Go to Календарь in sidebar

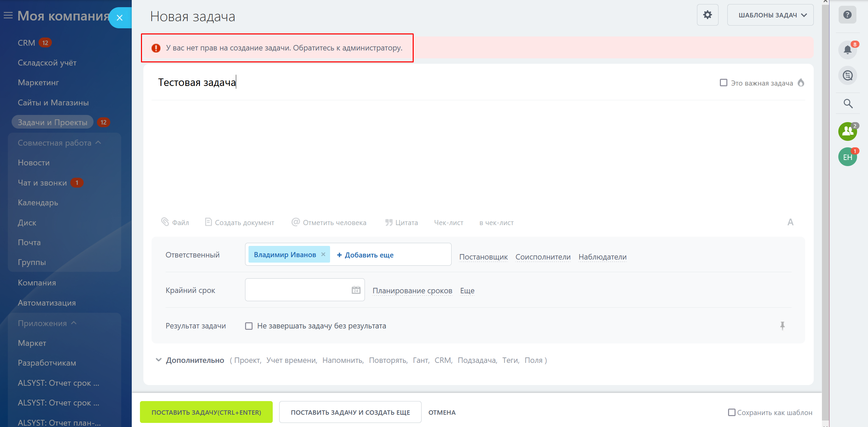[38, 203]
